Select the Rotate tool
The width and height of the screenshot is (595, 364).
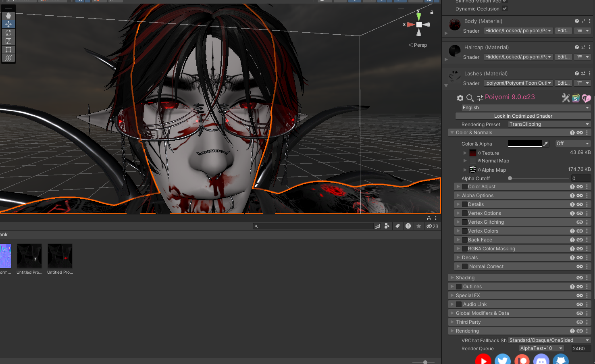[x=8, y=33]
